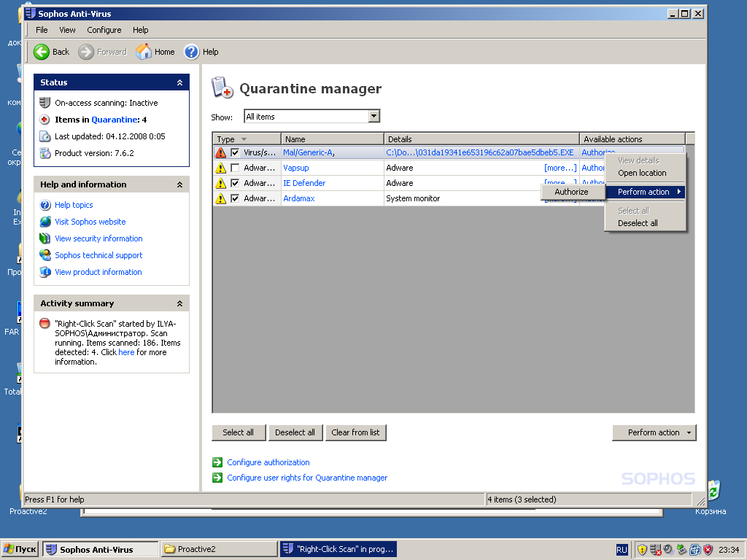747x560 pixels.
Task: Click the Name column header
Action: tap(333, 139)
